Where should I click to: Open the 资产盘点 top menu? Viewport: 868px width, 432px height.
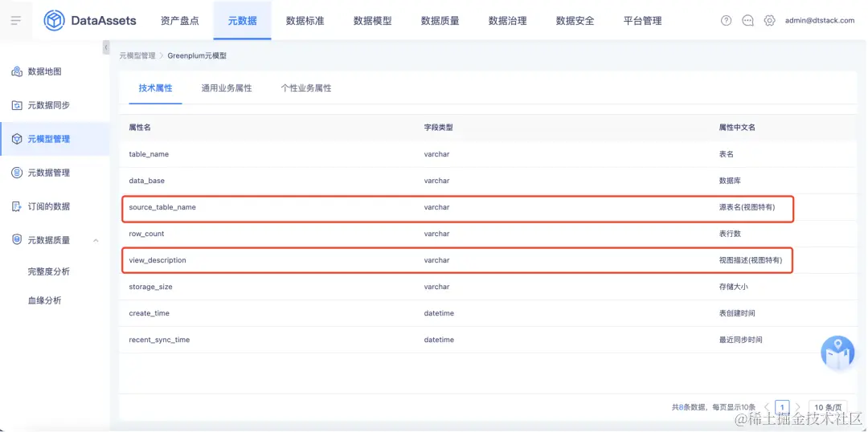(x=180, y=21)
